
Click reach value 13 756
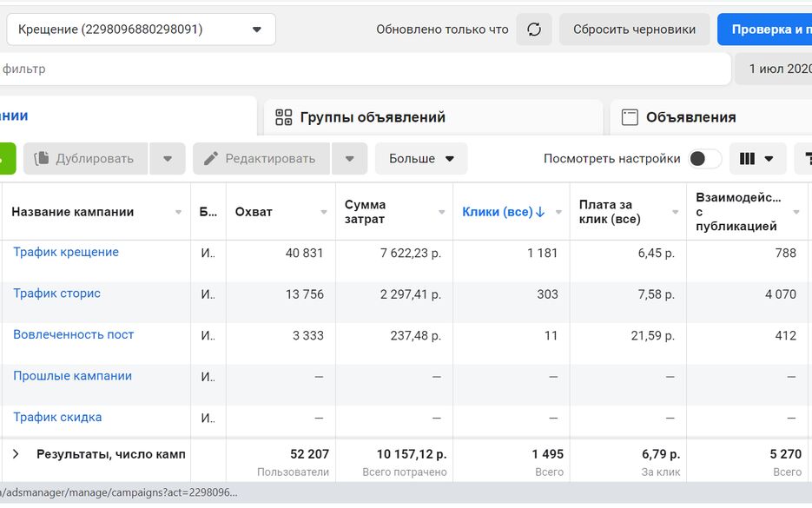[305, 294]
